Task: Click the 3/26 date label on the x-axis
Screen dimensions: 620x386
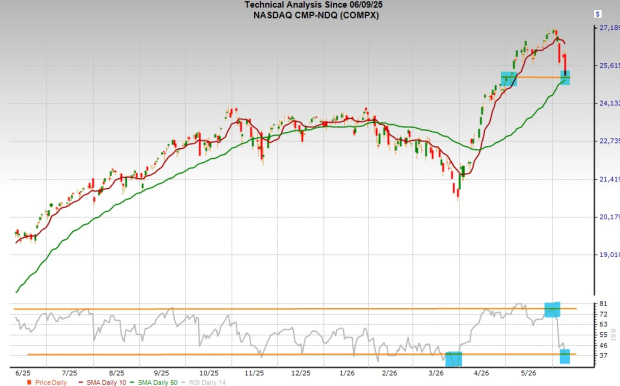Action: pyautogui.click(x=436, y=373)
